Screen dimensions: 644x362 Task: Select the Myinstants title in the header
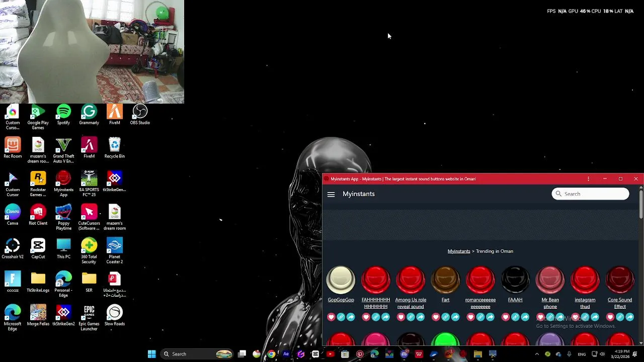click(359, 194)
